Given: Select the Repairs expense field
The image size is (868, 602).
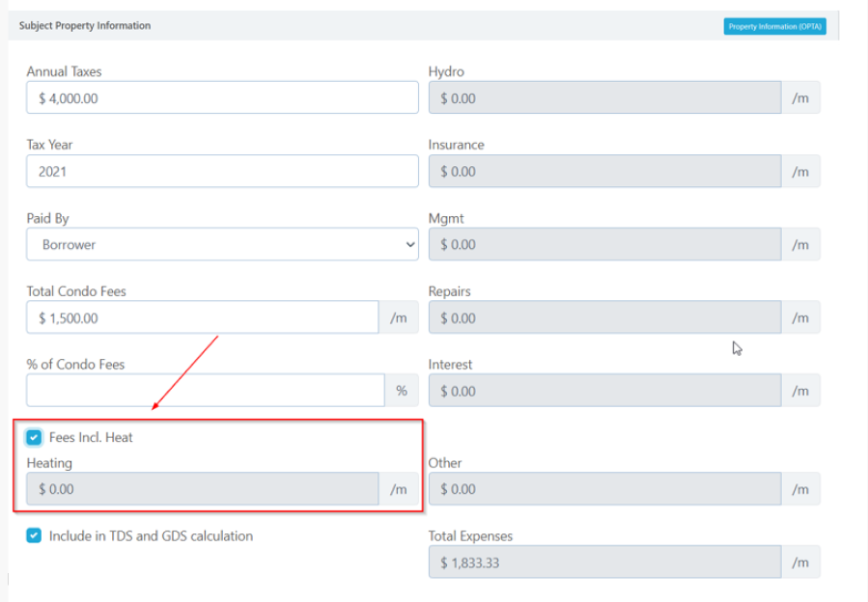Looking at the screenshot, I should tap(604, 318).
